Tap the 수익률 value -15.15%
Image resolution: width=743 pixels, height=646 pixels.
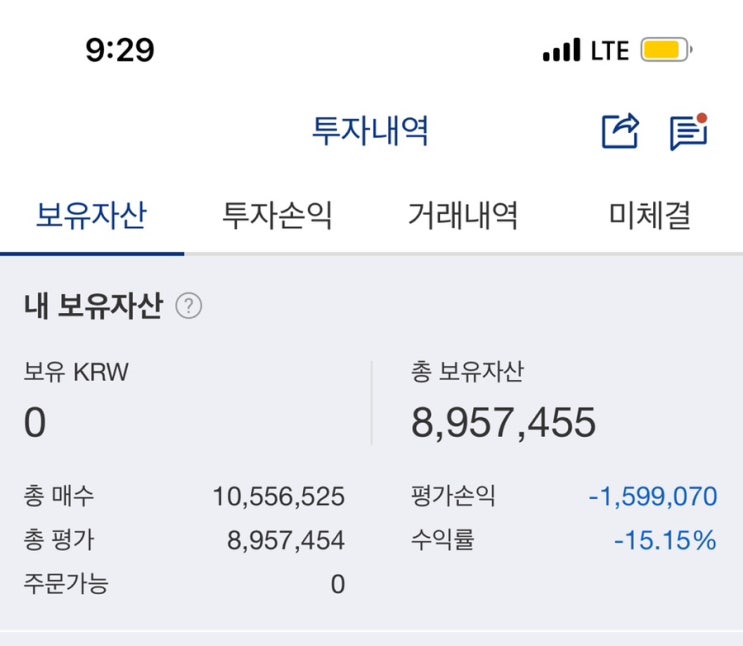[665, 541]
